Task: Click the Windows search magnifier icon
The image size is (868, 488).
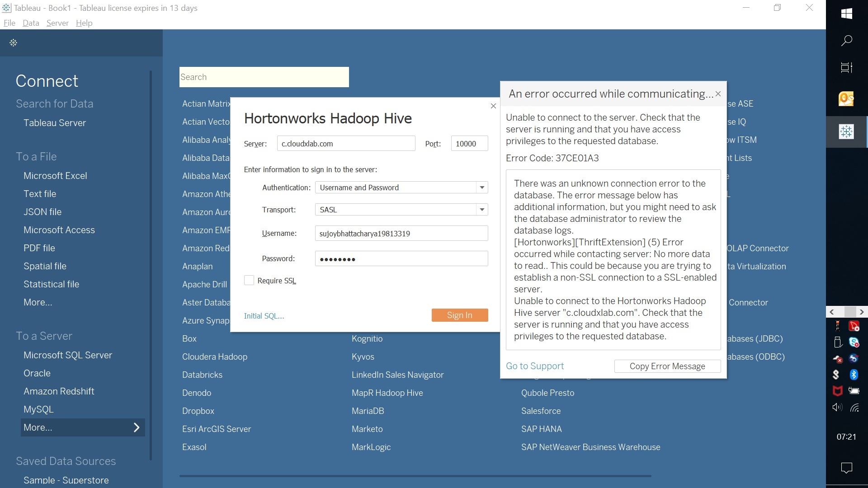Action: tap(846, 41)
